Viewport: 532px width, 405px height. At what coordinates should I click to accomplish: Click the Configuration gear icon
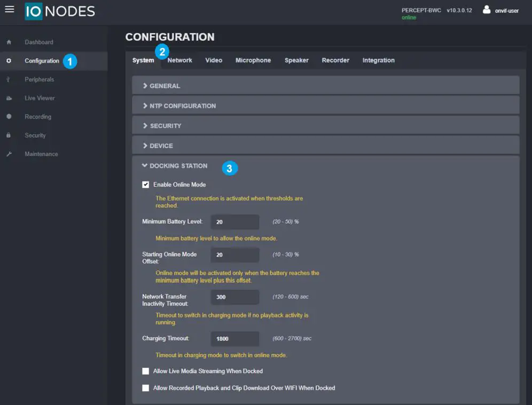(x=9, y=61)
